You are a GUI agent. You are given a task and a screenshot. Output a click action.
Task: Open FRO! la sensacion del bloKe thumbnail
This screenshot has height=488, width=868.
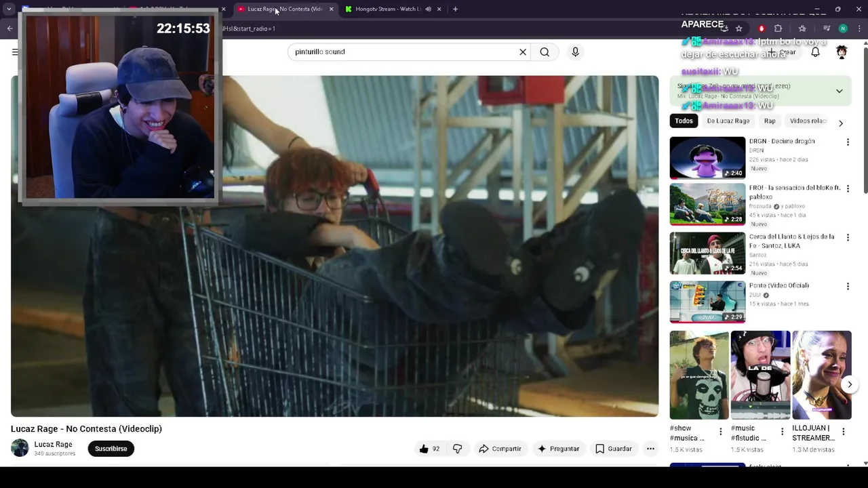707,204
